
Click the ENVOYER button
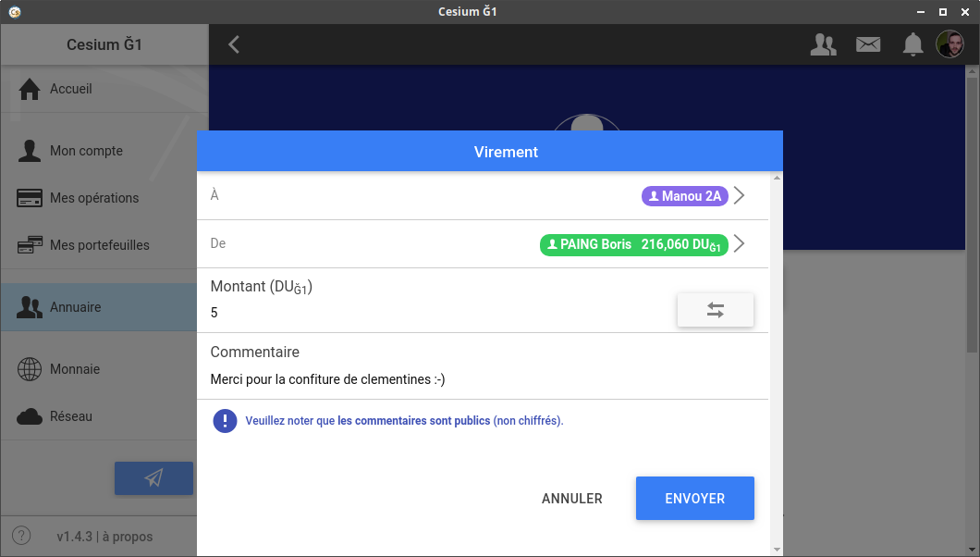[695, 498]
